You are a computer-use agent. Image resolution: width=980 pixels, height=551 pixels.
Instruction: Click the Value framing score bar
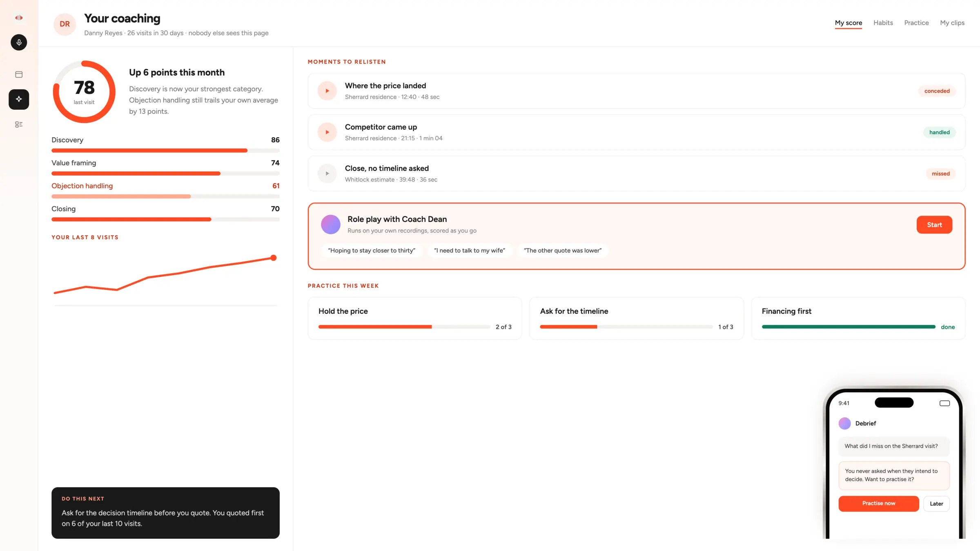coord(165,173)
